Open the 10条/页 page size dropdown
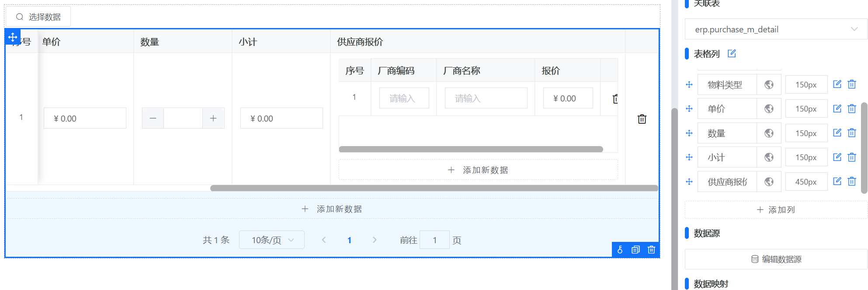Image resolution: width=868 pixels, height=290 pixels. pos(271,240)
